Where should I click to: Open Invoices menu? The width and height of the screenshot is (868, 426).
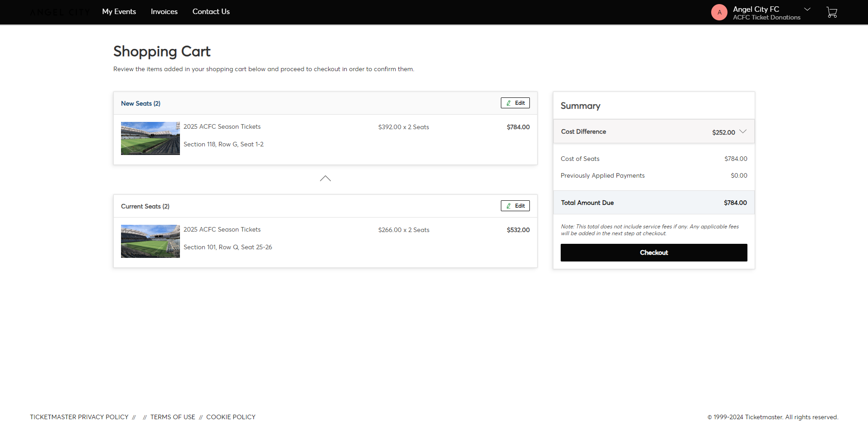(164, 12)
